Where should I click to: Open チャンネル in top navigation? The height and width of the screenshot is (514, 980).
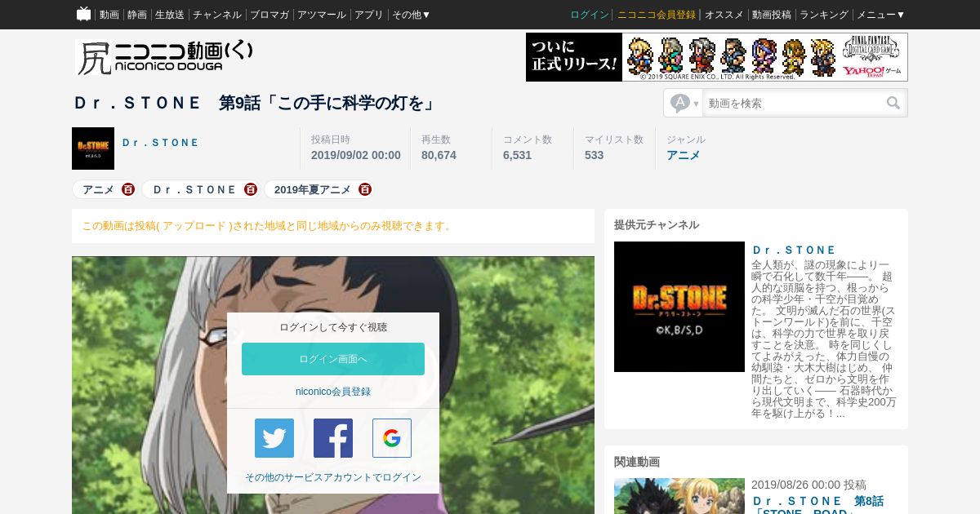pyautogui.click(x=217, y=15)
